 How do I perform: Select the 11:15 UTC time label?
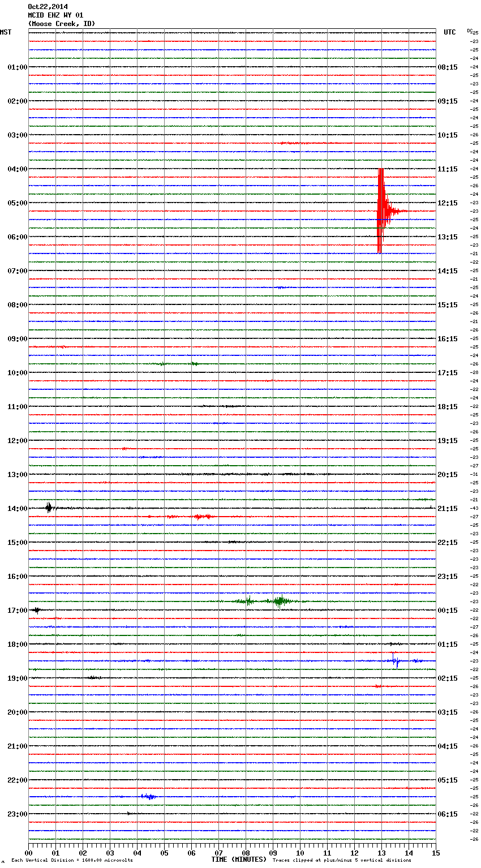pos(448,169)
